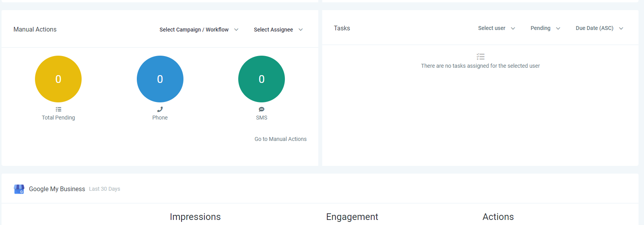The image size is (644, 225).
Task: Open the Due Date (ASC) sort dropdown
Action: (599, 28)
